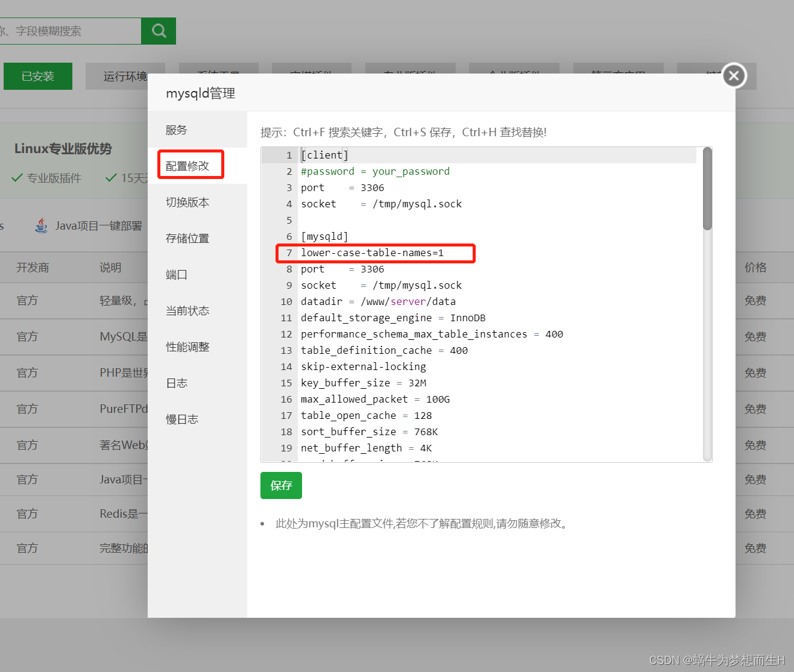Click the socket line under [client]
The image size is (794, 672).
(381, 204)
